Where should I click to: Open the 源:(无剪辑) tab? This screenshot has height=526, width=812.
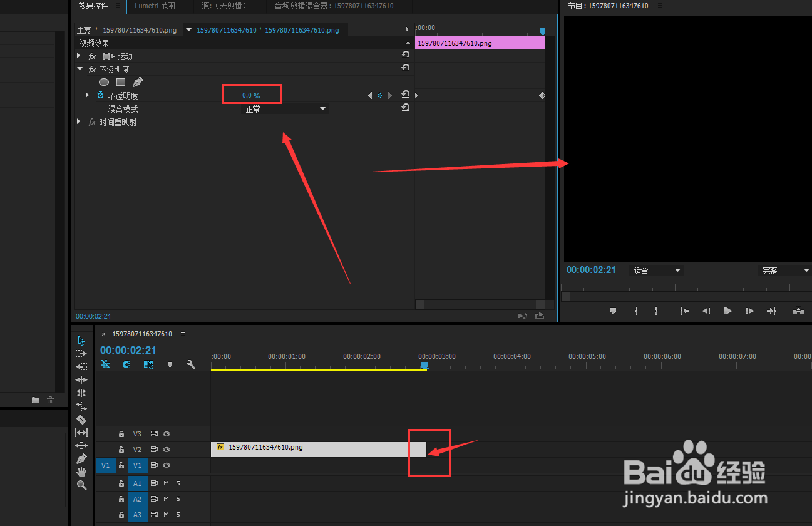(x=225, y=6)
